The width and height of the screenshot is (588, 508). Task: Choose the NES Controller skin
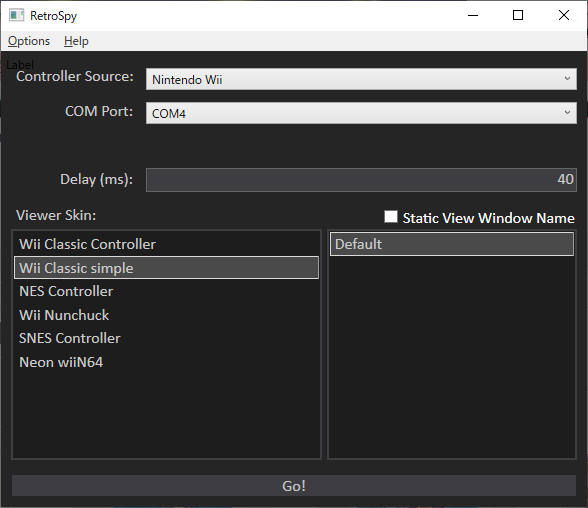(x=166, y=291)
